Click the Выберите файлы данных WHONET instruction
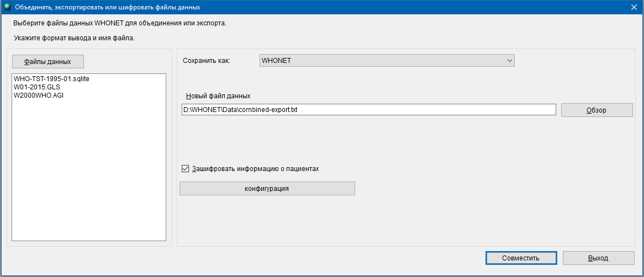 tap(119, 23)
